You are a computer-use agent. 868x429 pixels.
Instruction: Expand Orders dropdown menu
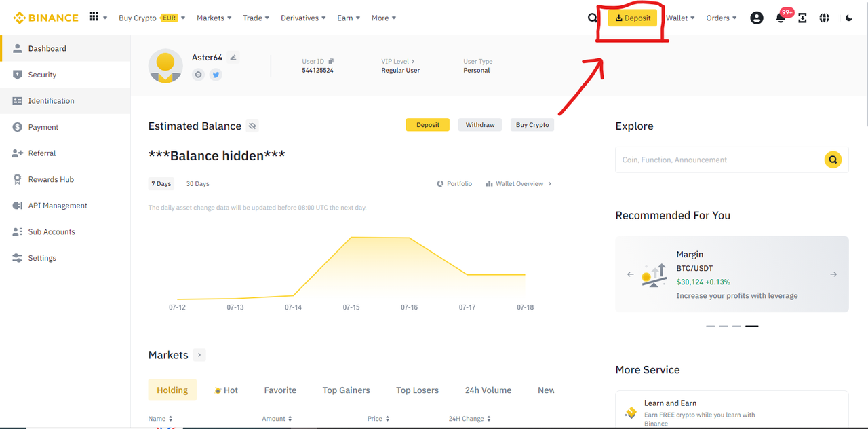pyautogui.click(x=722, y=18)
